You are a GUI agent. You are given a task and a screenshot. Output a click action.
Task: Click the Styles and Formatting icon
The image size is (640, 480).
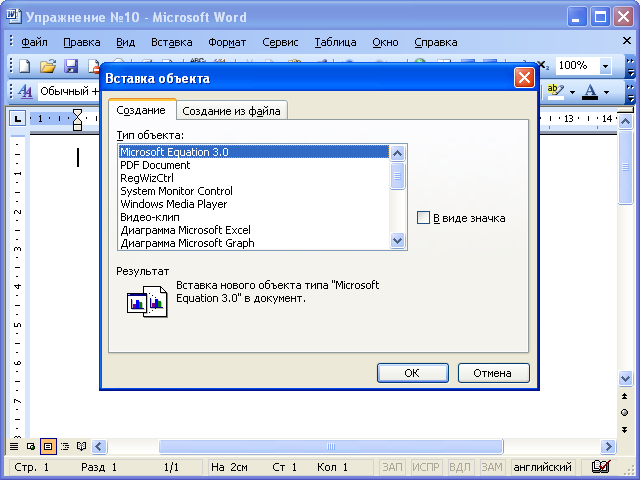pyautogui.click(x=25, y=91)
